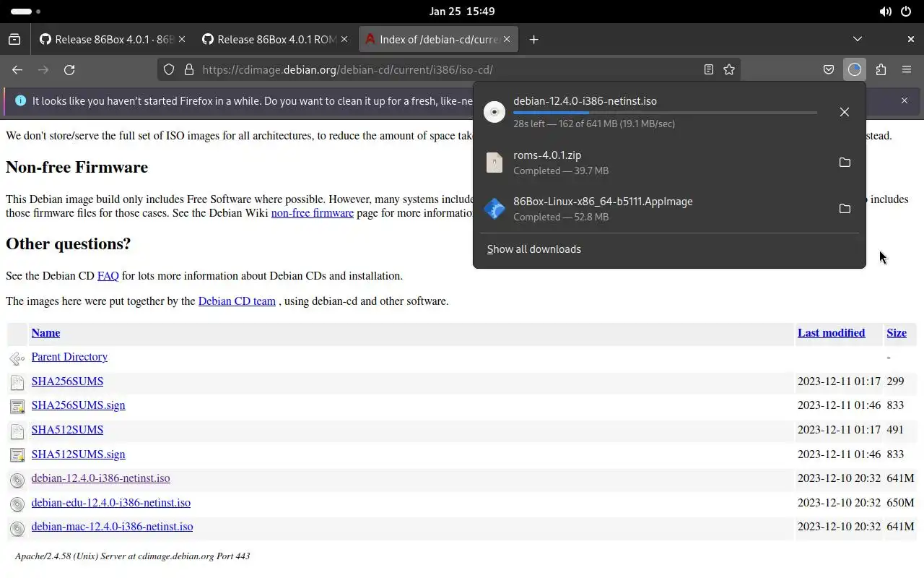Sort listing by Size column
The height and width of the screenshot is (578, 924).
coord(897,333)
